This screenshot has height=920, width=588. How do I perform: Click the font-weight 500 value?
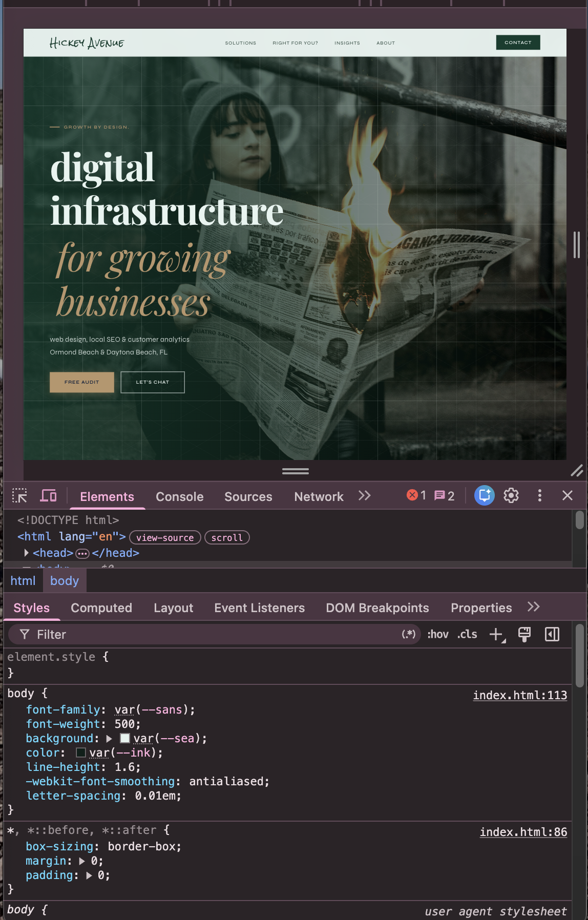tap(124, 724)
